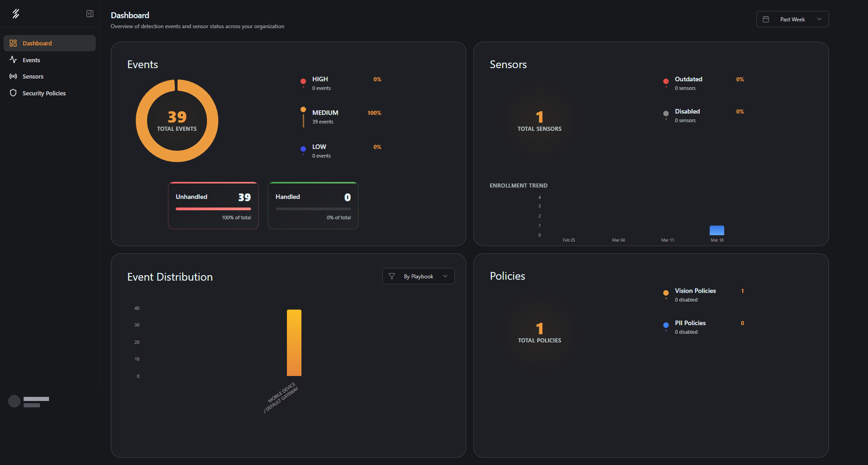
Task: Click the funnel icon in By Playbook filter
Action: pyautogui.click(x=391, y=276)
